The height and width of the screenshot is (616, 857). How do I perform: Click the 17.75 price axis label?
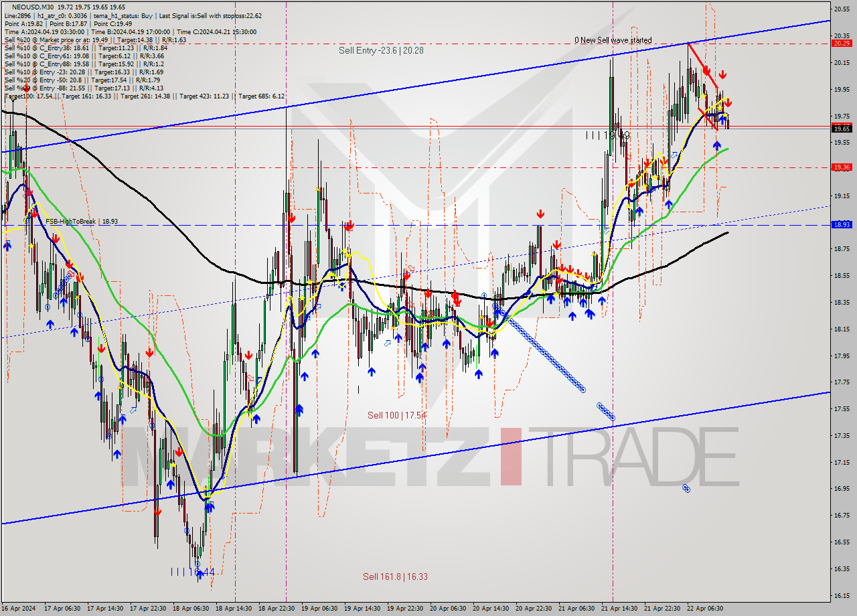click(x=842, y=382)
